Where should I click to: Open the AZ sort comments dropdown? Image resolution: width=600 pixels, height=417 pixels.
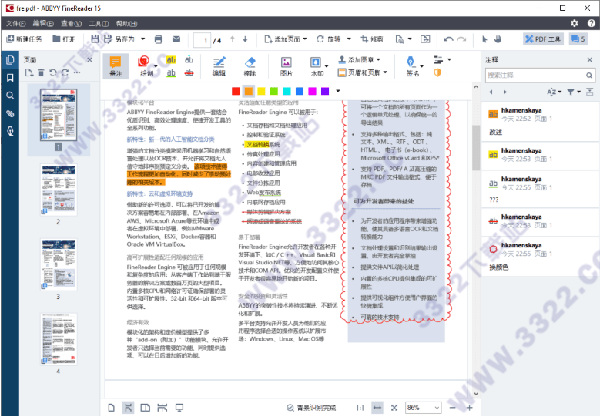554,92
